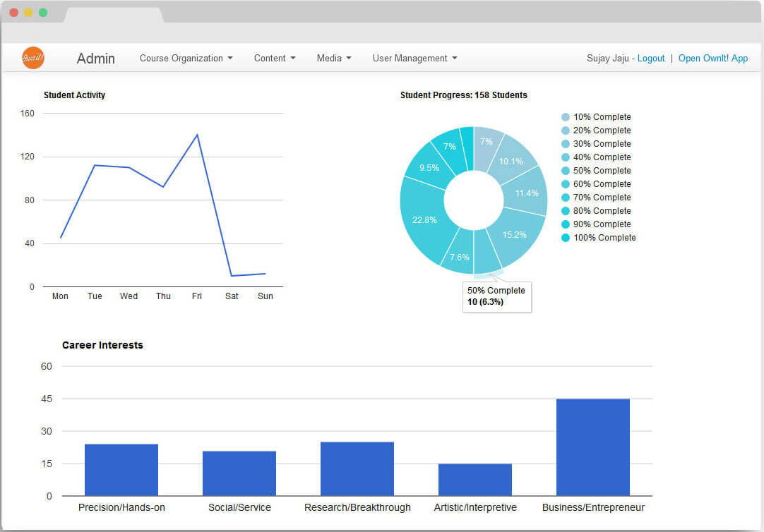Image resolution: width=764 pixels, height=532 pixels.
Task: Select the 30% Complete legend label
Action: (x=602, y=144)
